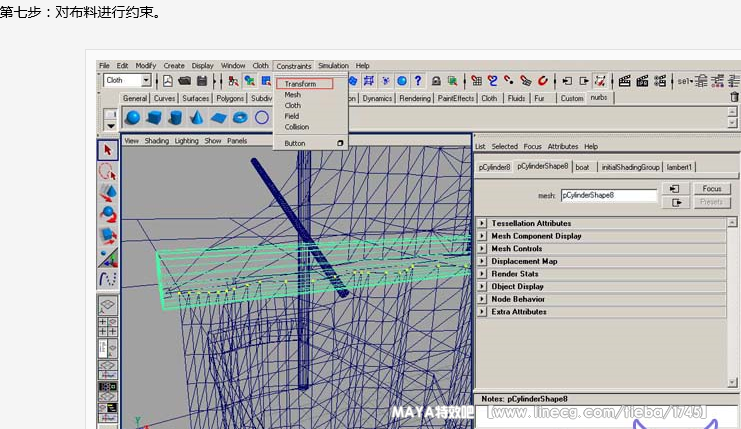741x429 pixels.
Task: Expand the Tessellation Attributes section
Action: 481,223
